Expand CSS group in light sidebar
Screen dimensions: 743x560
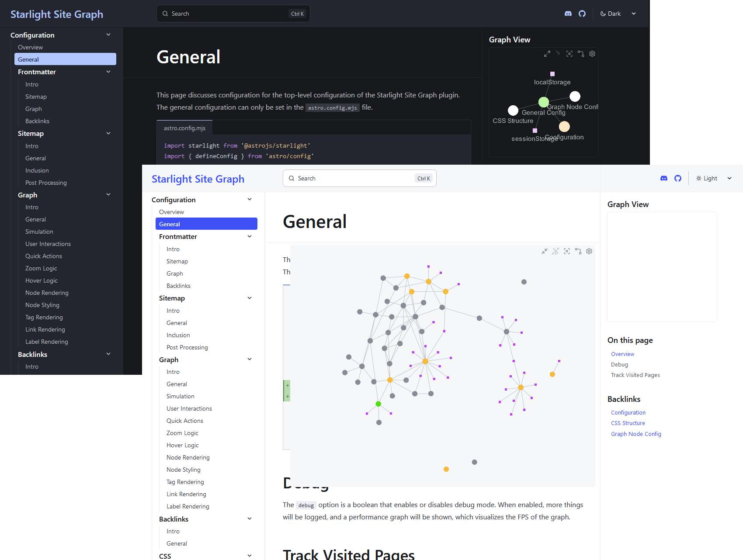pos(250,556)
